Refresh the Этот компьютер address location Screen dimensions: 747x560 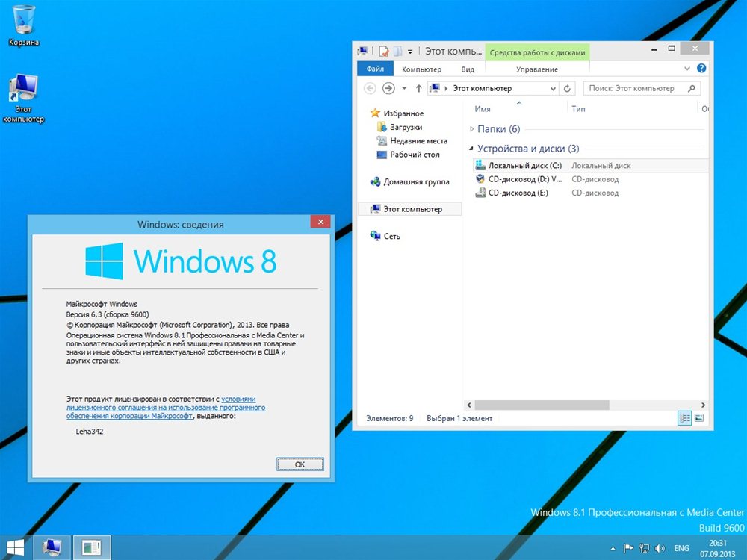pyautogui.click(x=568, y=88)
